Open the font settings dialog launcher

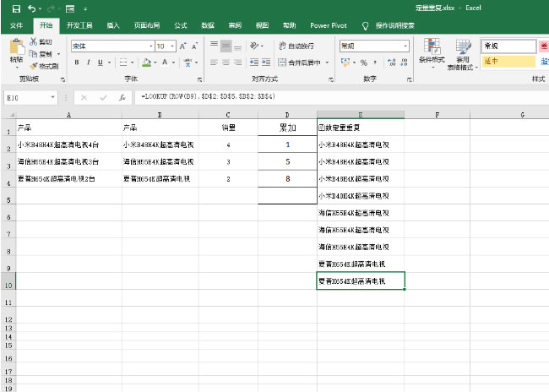199,80
